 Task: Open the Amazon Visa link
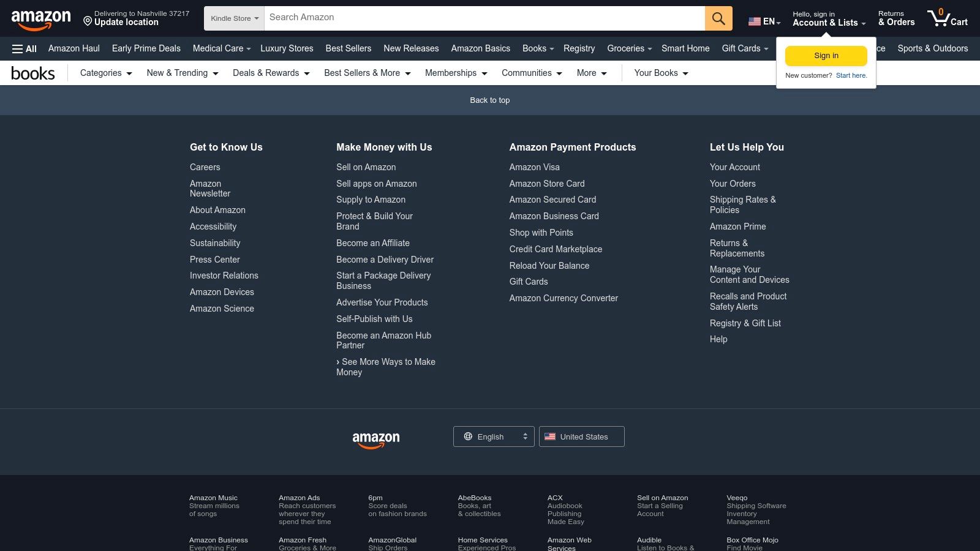click(535, 167)
